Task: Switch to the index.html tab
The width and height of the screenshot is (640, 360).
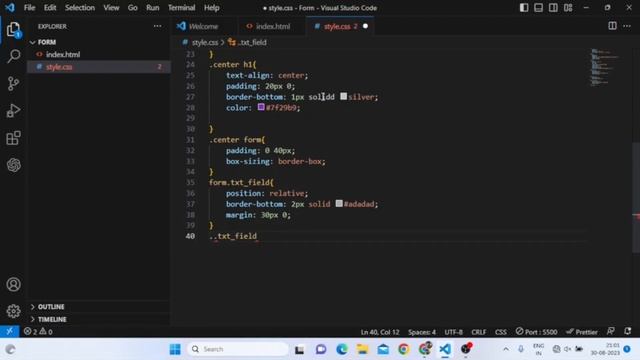Action: tap(272, 26)
